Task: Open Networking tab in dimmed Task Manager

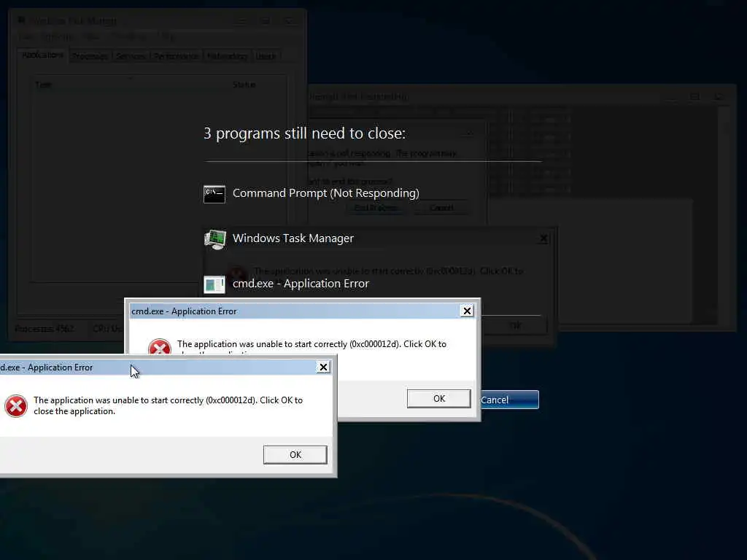Action: (228, 56)
